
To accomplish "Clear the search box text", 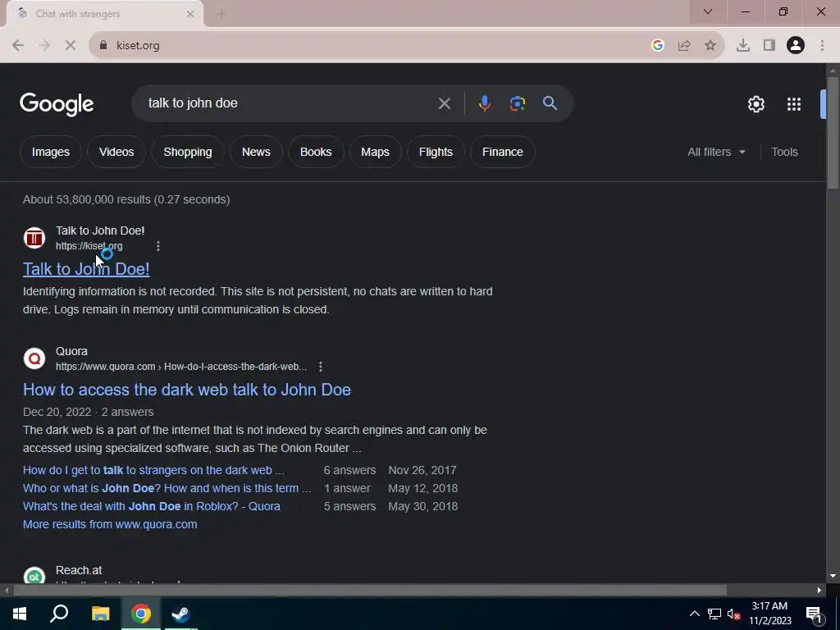I will pos(444,103).
